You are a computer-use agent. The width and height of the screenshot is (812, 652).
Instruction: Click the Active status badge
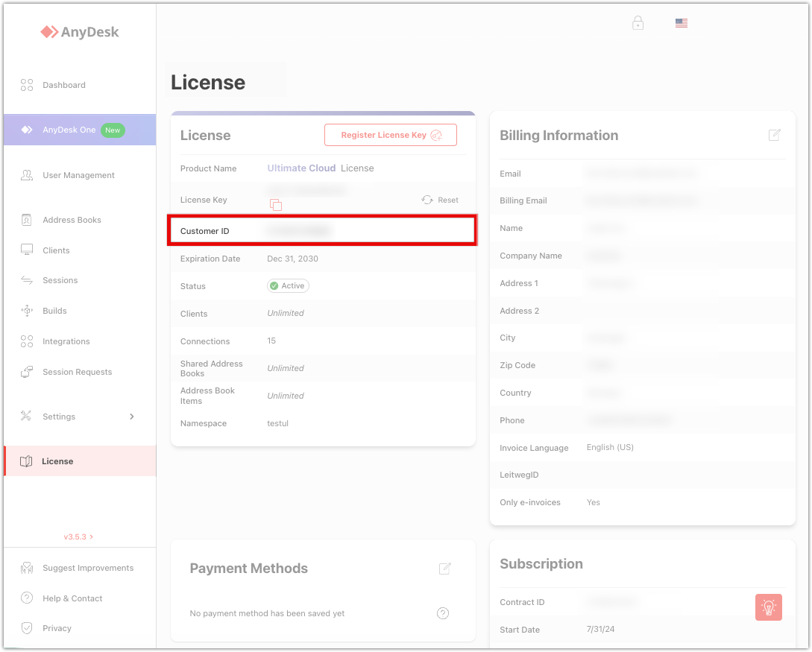[x=288, y=285]
